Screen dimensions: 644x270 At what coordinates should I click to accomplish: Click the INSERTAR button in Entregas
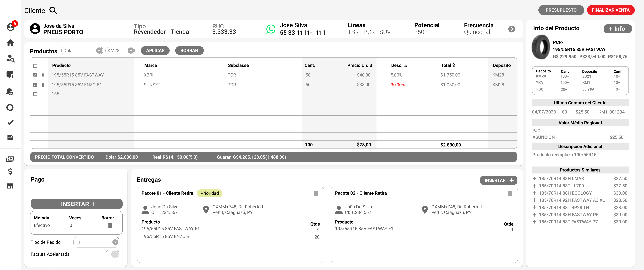click(498, 180)
